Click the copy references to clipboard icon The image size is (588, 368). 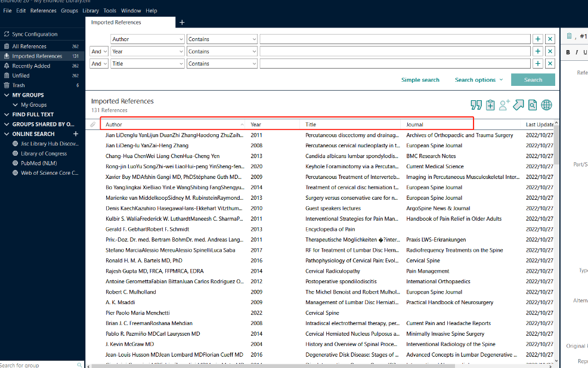490,105
